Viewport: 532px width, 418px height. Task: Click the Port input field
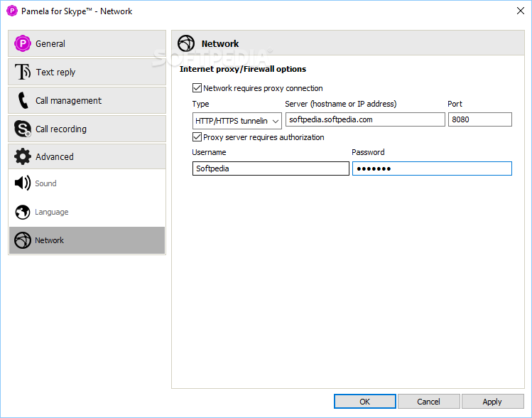coord(479,119)
